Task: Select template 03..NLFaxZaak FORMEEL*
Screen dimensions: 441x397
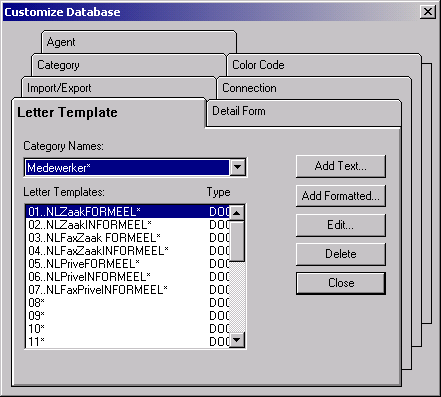Action: coord(127,238)
